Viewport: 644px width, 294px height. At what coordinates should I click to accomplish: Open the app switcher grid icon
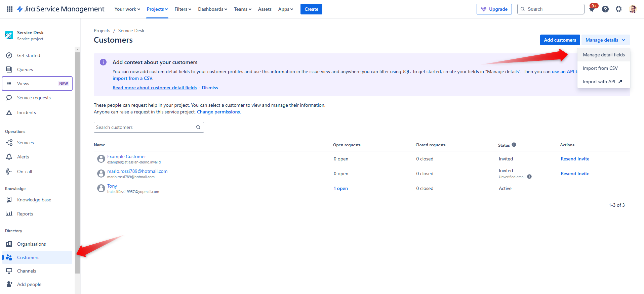tap(10, 9)
